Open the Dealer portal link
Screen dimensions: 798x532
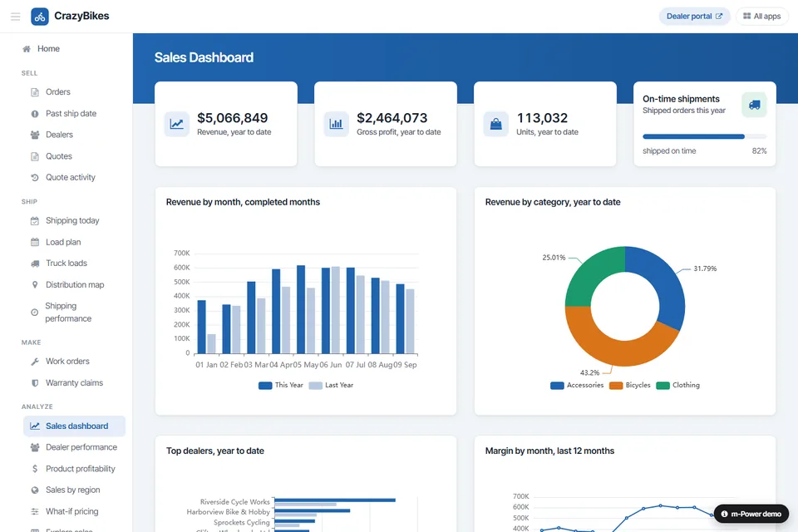point(694,17)
